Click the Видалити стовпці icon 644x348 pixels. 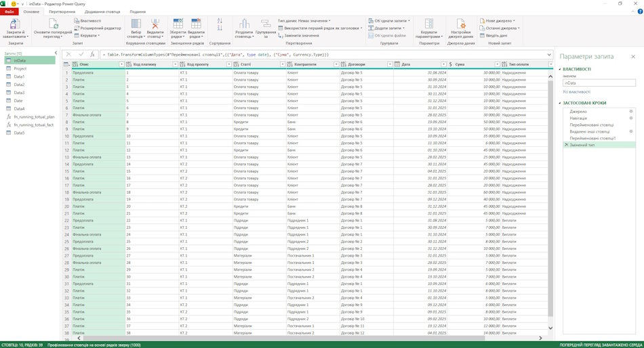[x=155, y=24]
